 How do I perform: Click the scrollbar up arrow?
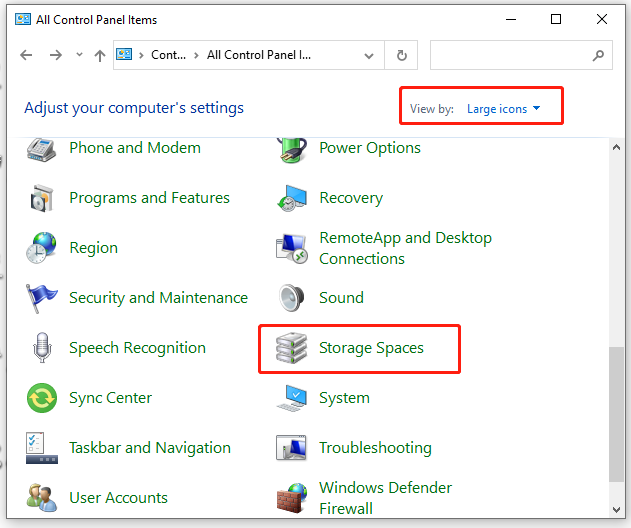point(616,147)
